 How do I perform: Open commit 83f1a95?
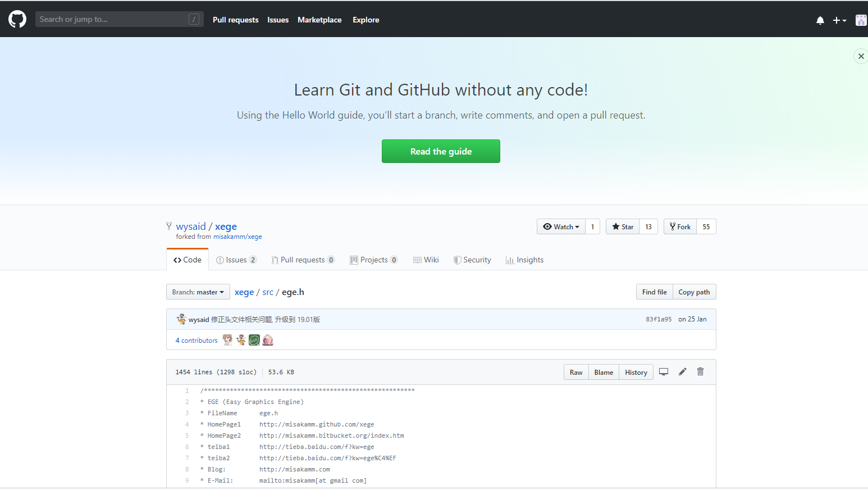click(659, 319)
